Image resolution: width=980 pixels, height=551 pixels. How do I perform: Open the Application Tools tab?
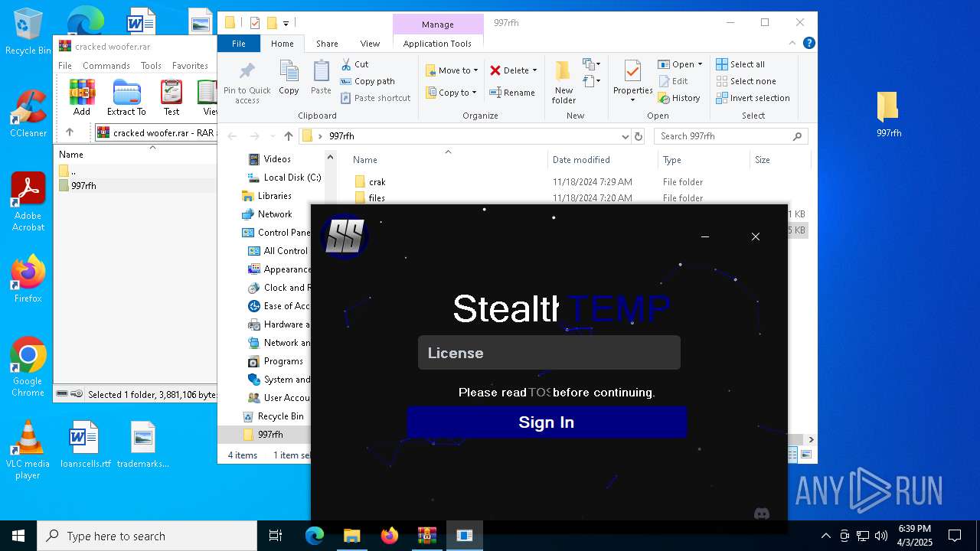tap(437, 44)
